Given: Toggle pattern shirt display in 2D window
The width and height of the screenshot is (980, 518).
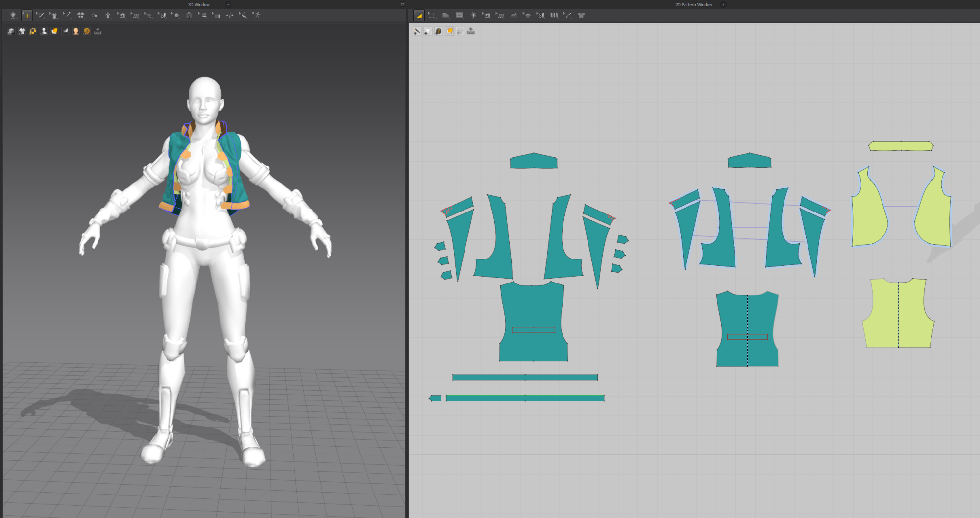Looking at the screenshot, I should (428, 31).
